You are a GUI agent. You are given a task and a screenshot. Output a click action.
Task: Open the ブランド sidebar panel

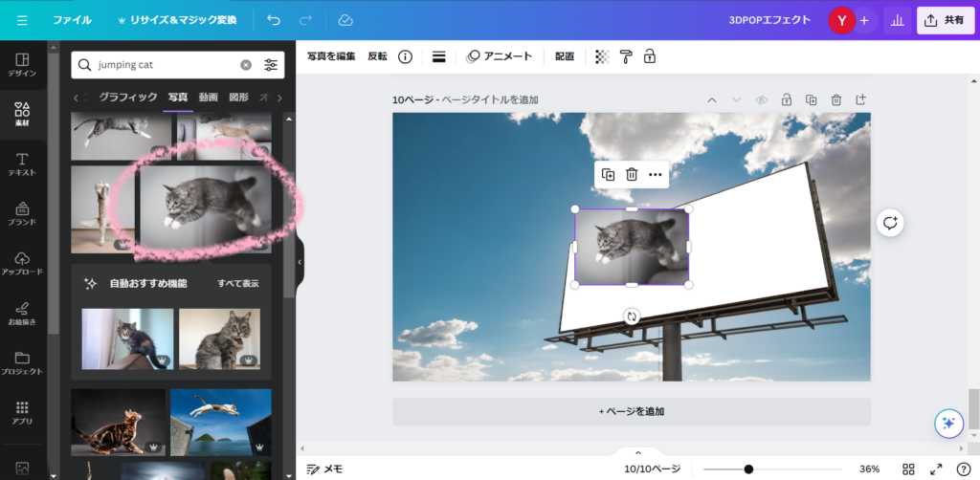coord(22,213)
